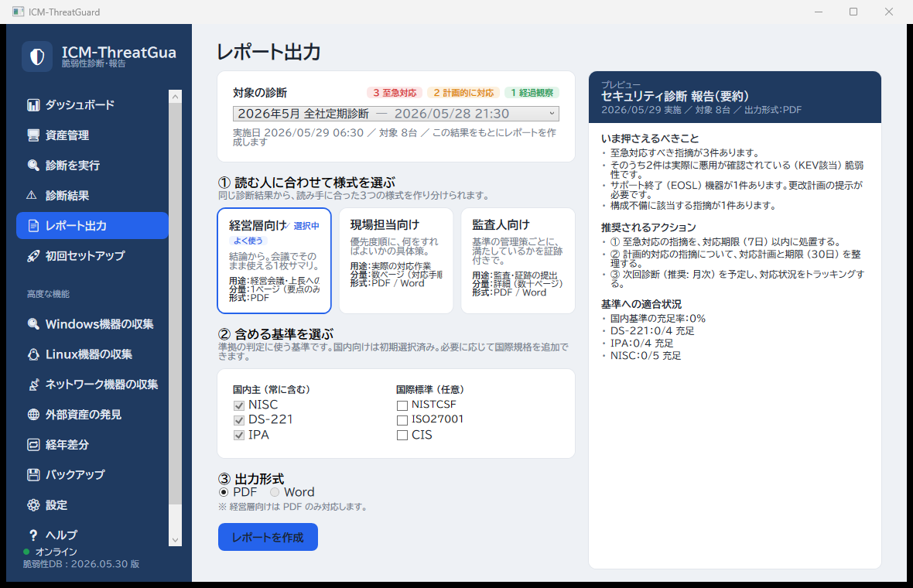Click the レポートを作成 button
Screen dimensions: 913x588
[x=268, y=537]
